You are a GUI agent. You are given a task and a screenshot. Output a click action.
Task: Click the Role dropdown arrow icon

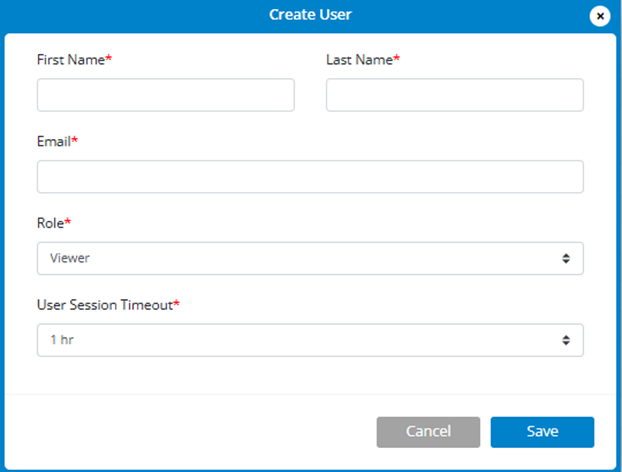tap(566, 258)
